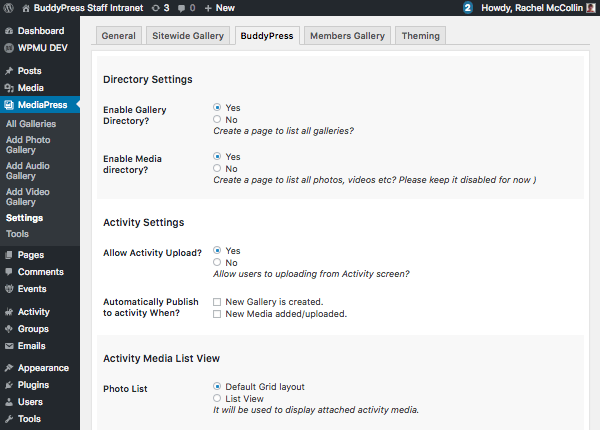Click the Appearance brush icon
600x430 pixels.
tap(9, 368)
